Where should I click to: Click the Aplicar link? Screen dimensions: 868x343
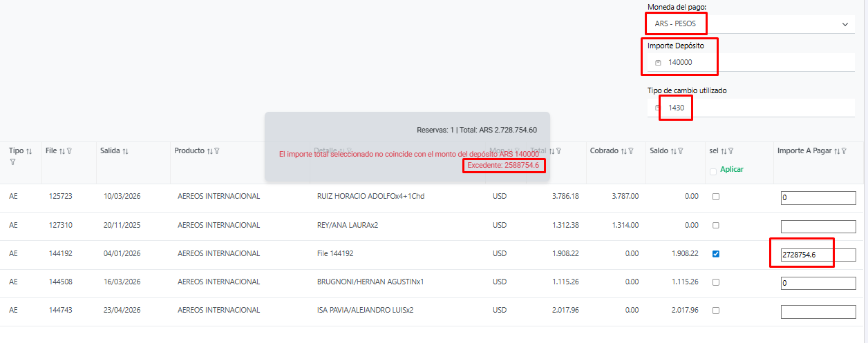click(x=732, y=169)
